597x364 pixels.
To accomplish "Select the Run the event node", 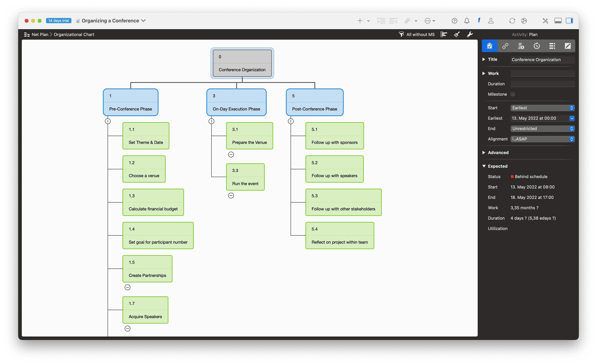I will click(245, 177).
